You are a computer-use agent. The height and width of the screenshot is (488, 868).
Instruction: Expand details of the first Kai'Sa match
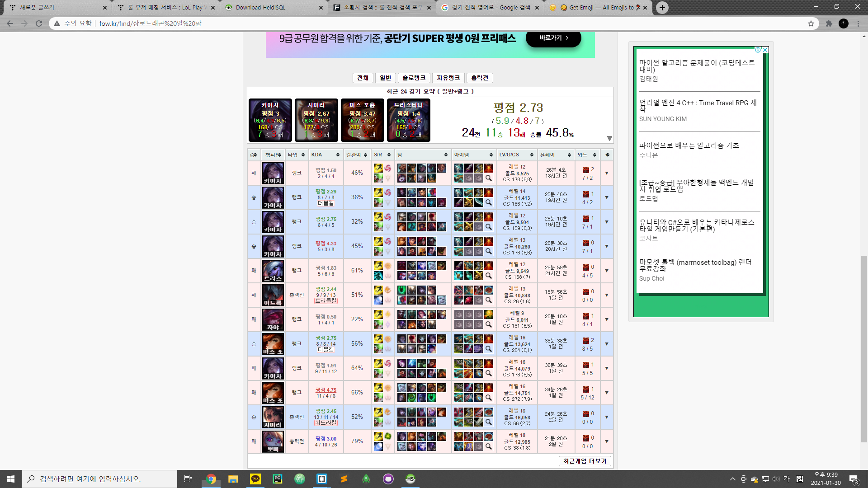coord(607,173)
